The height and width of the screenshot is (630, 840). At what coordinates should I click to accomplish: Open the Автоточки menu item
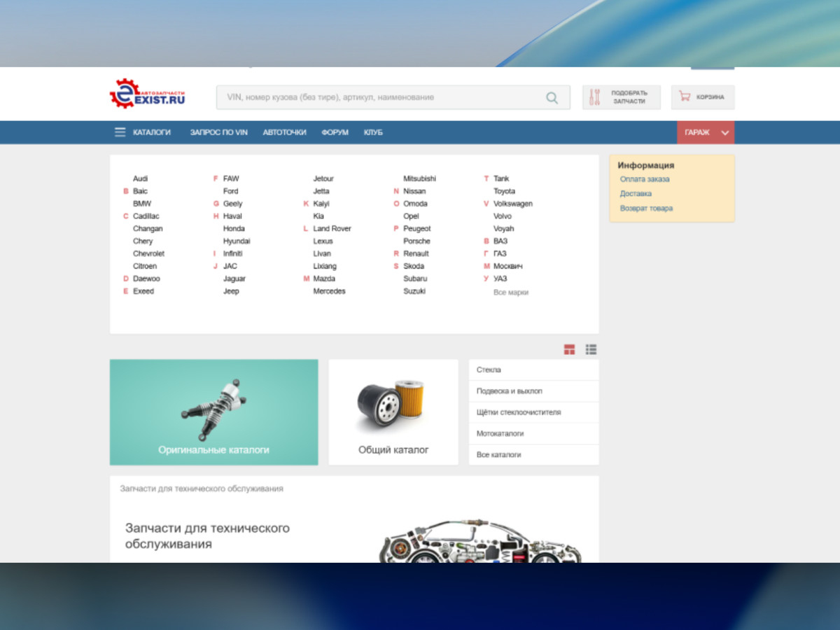[x=285, y=132]
